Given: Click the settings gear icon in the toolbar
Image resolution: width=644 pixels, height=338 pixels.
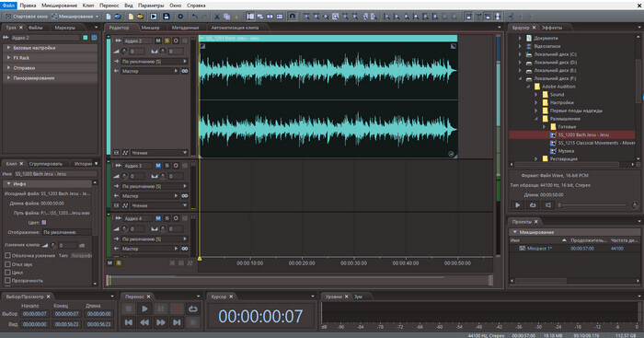Looking at the screenshot, I should click(180, 17).
